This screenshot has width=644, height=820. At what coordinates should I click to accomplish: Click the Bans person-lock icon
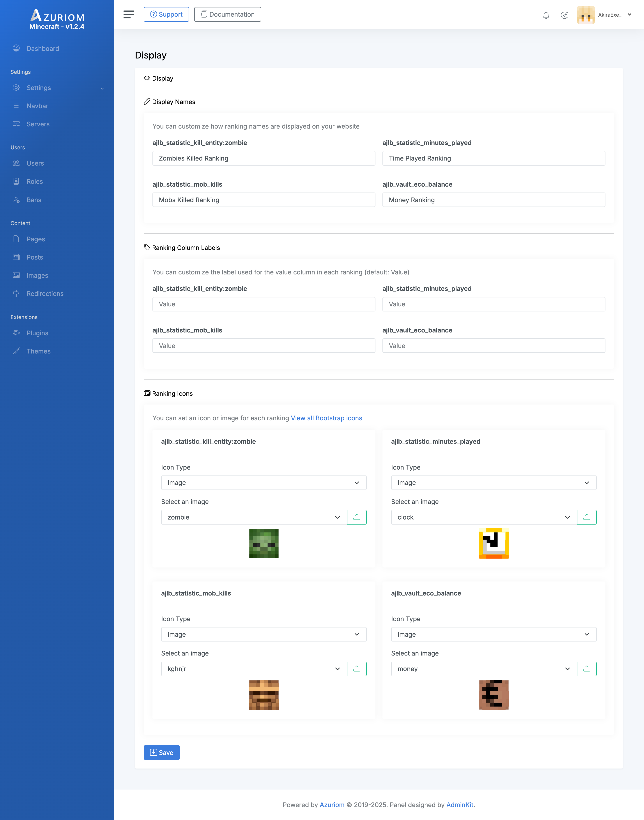pos(16,200)
